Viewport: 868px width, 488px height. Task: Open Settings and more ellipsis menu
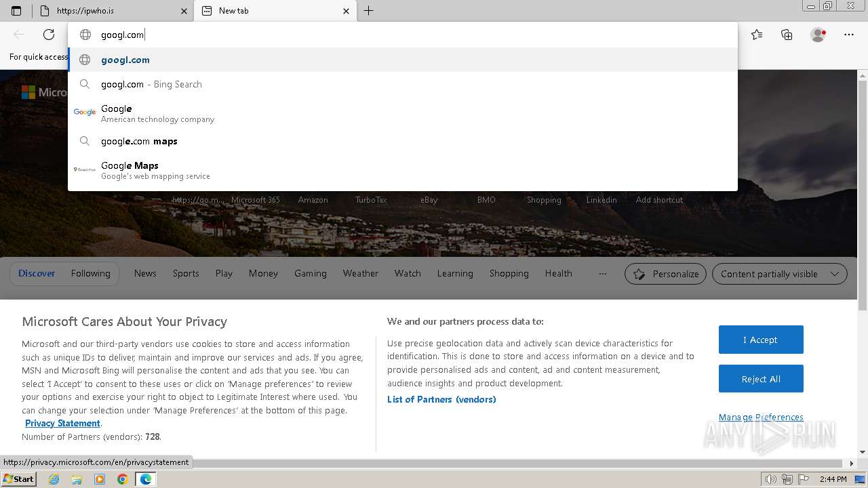click(x=849, y=35)
